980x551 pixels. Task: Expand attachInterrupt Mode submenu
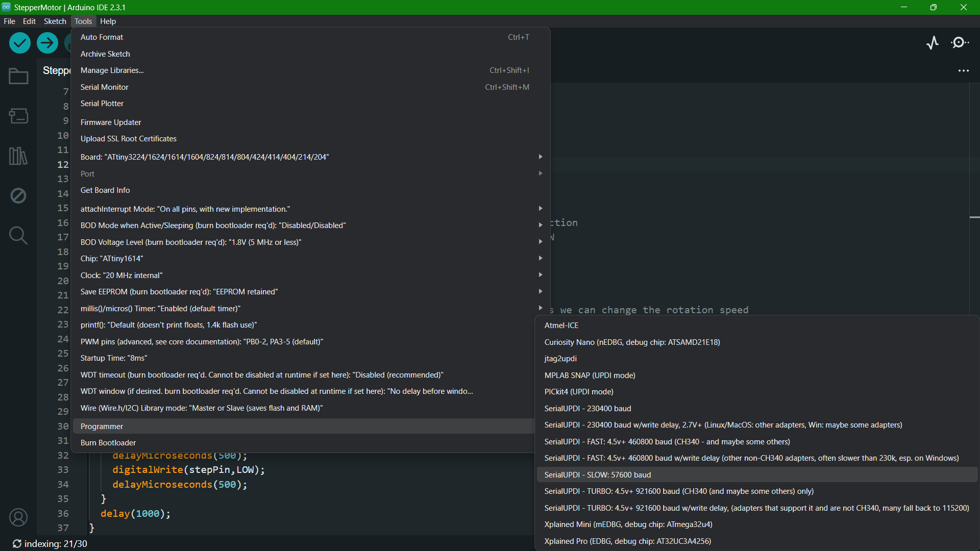tap(310, 209)
